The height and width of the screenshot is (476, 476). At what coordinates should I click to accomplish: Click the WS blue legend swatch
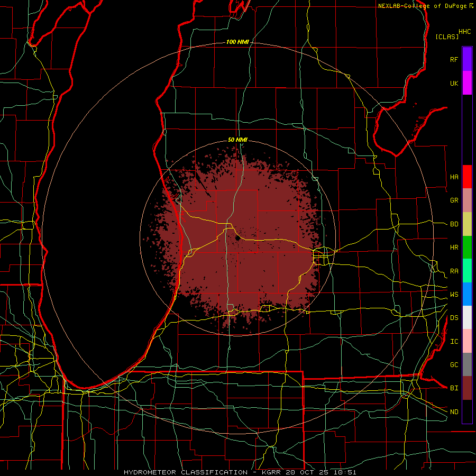pyautogui.click(x=467, y=294)
